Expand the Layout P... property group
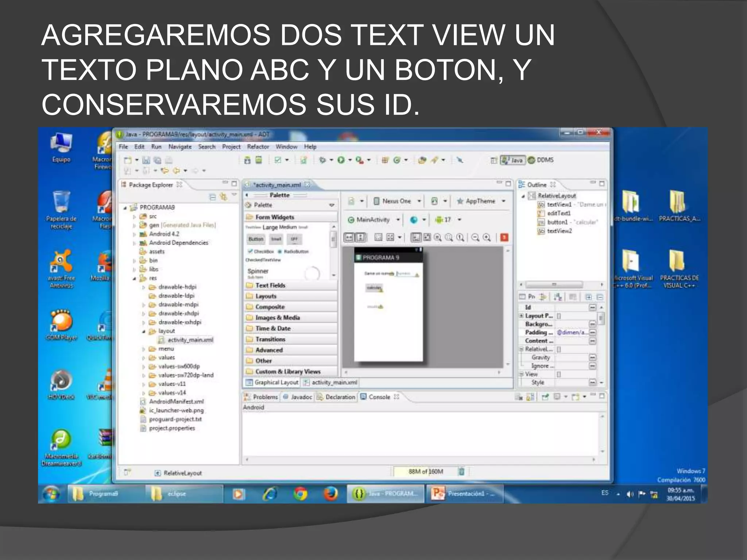 (522, 316)
